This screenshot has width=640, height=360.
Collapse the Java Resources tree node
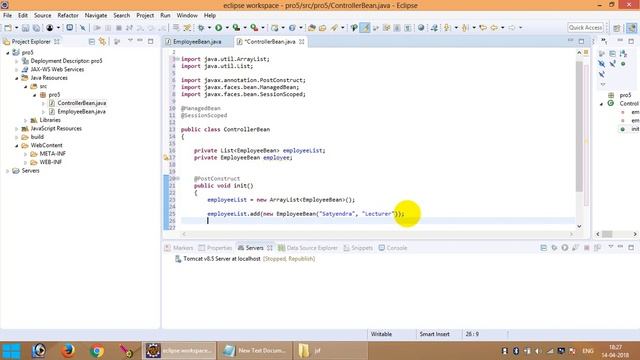17,78
